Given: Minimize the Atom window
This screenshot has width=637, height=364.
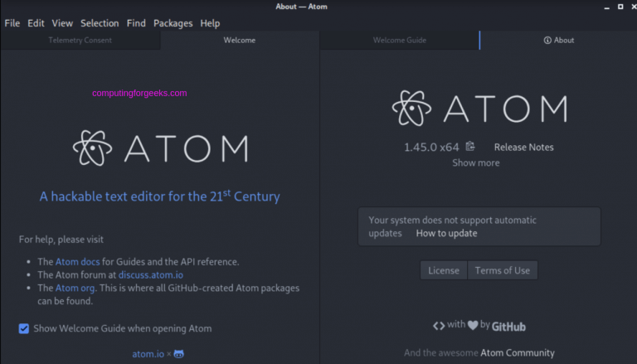Looking at the screenshot, I should pos(606,7).
